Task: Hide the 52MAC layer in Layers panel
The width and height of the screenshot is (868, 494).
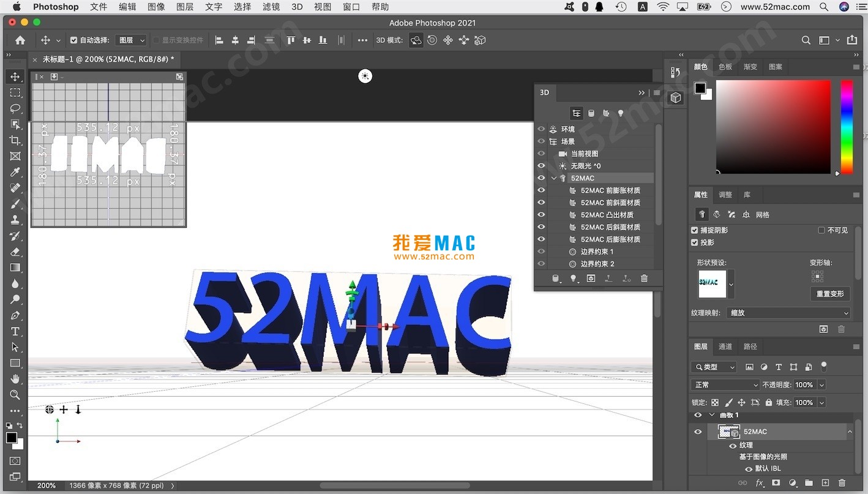Action: coord(698,432)
